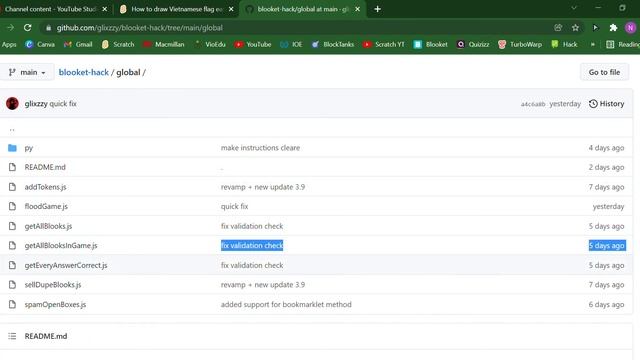The image size is (640, 360).
Task: Reload the page with the refresh icon
Action: click(x=27, y=28)
